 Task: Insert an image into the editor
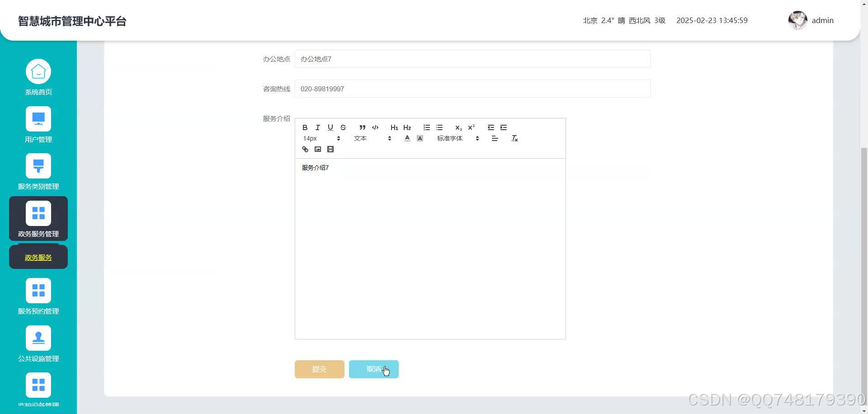point(318,149)
